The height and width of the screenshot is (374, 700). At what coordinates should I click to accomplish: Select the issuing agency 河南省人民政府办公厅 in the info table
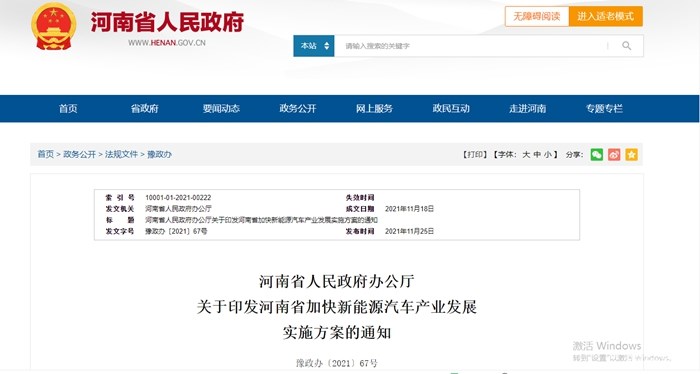pyautogui.click(x=178, y=209)
